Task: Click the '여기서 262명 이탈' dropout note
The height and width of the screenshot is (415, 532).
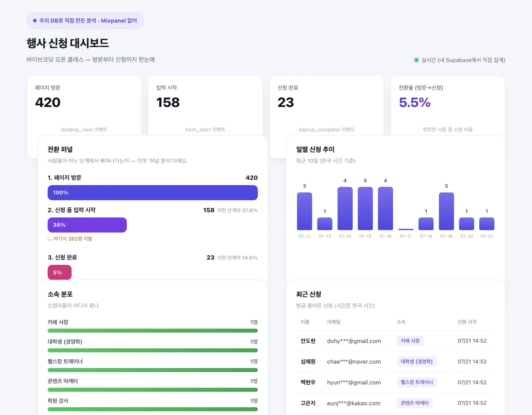Action: tap(70, 239)
